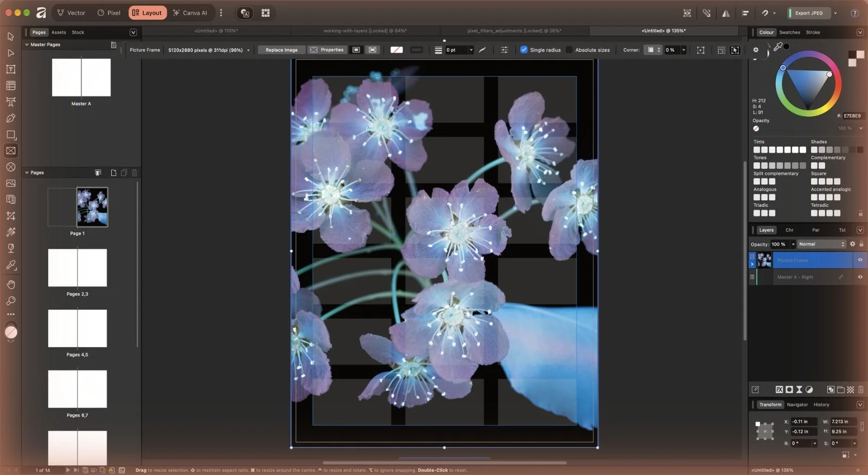Hide the Picture Frame layer
Screen dimensions: 868x475
(x=860, y=260)
